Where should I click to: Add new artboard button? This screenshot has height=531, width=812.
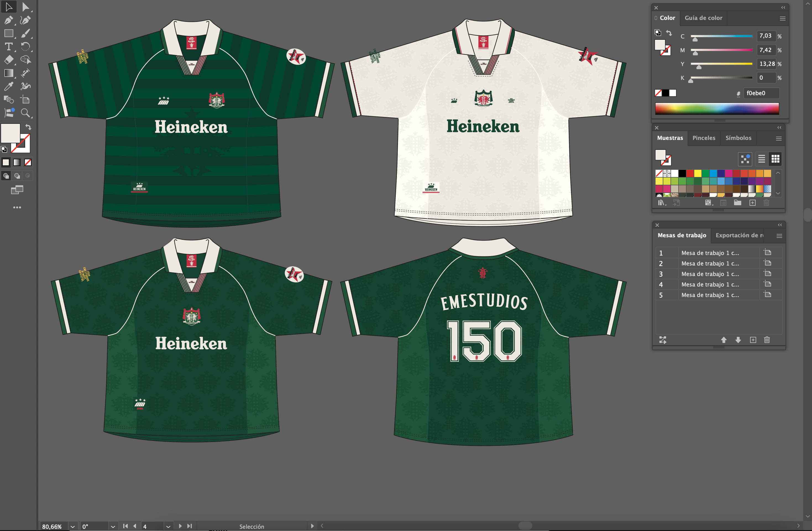tap(753, 340)
